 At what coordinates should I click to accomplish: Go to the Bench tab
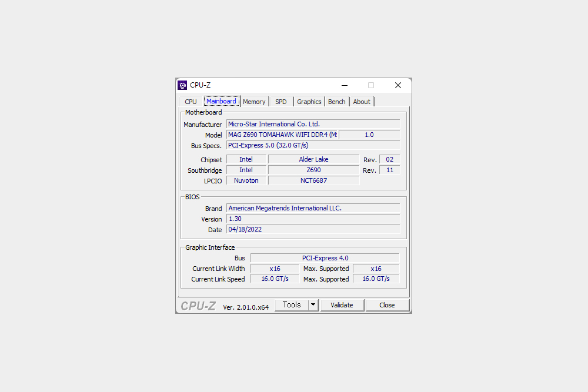pyautogui.click(x=337, y=102)
